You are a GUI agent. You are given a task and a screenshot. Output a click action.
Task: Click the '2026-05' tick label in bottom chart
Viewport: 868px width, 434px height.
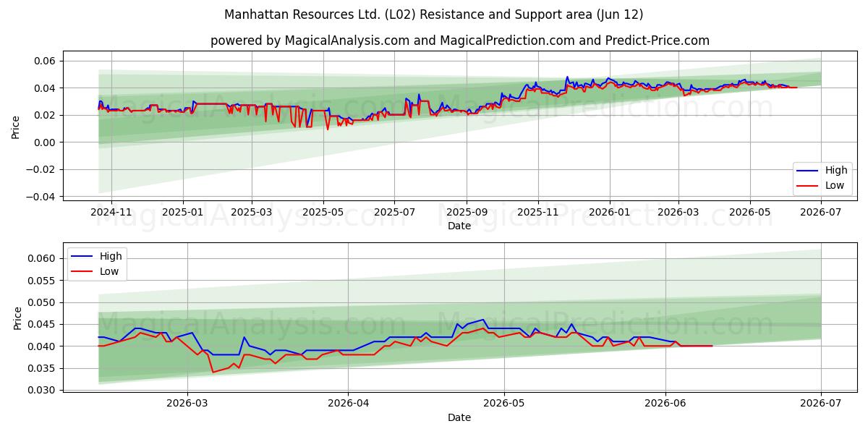[x=504, y=404]
